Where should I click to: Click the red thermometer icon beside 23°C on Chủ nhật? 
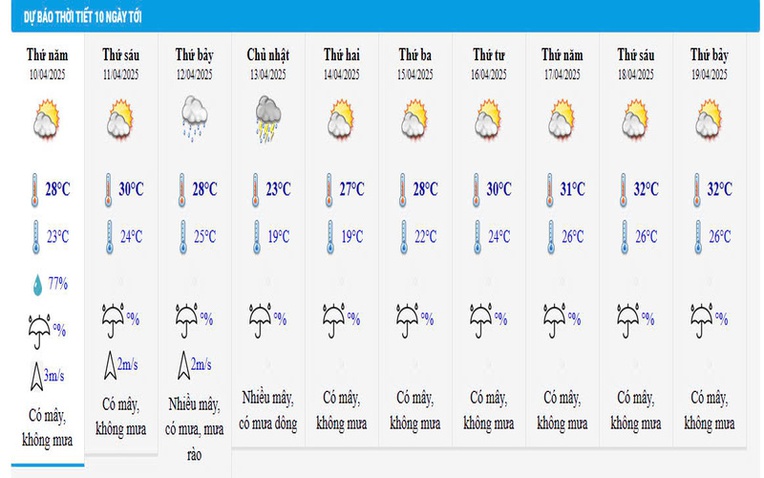pos(255,190)
